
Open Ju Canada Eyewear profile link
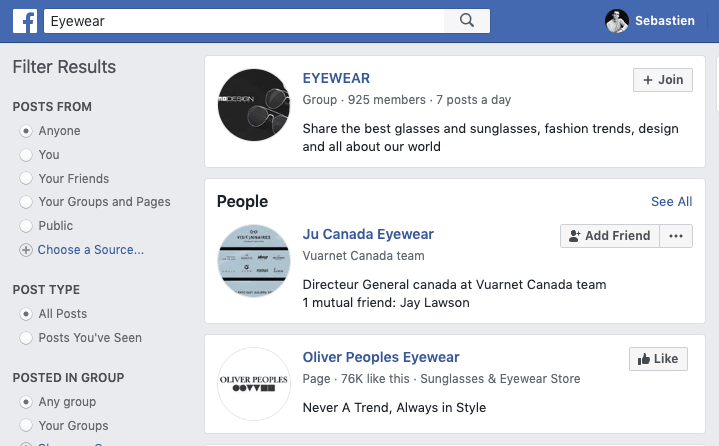[368, 234]
